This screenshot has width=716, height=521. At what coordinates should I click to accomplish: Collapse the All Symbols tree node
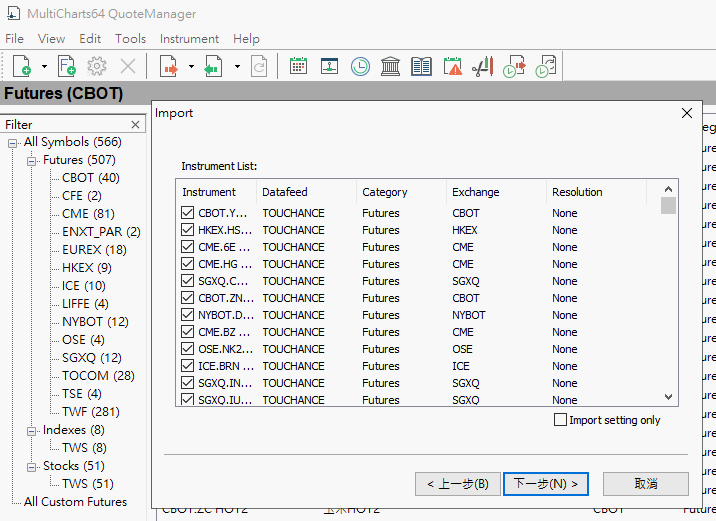(x=13, y=143)
